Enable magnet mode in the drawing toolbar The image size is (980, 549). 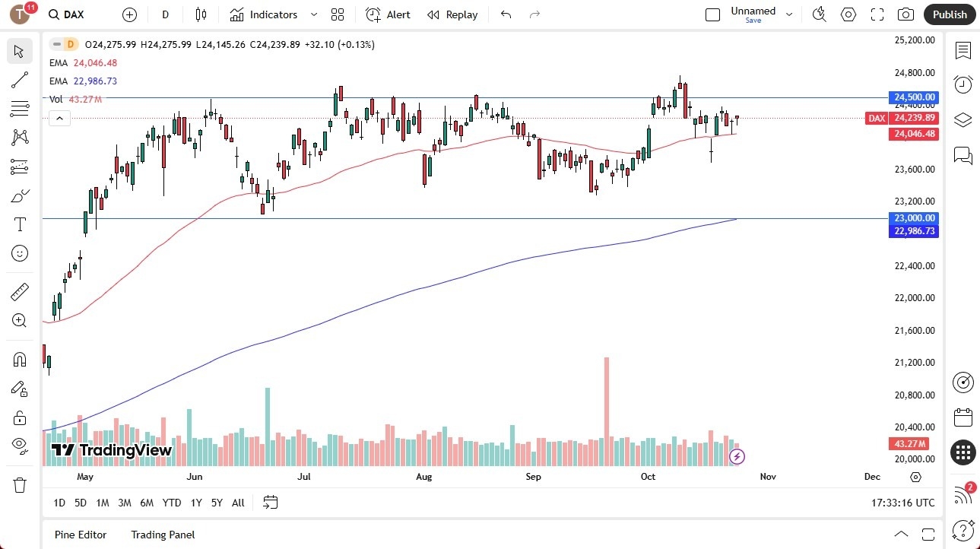click(x=19, y=359)
